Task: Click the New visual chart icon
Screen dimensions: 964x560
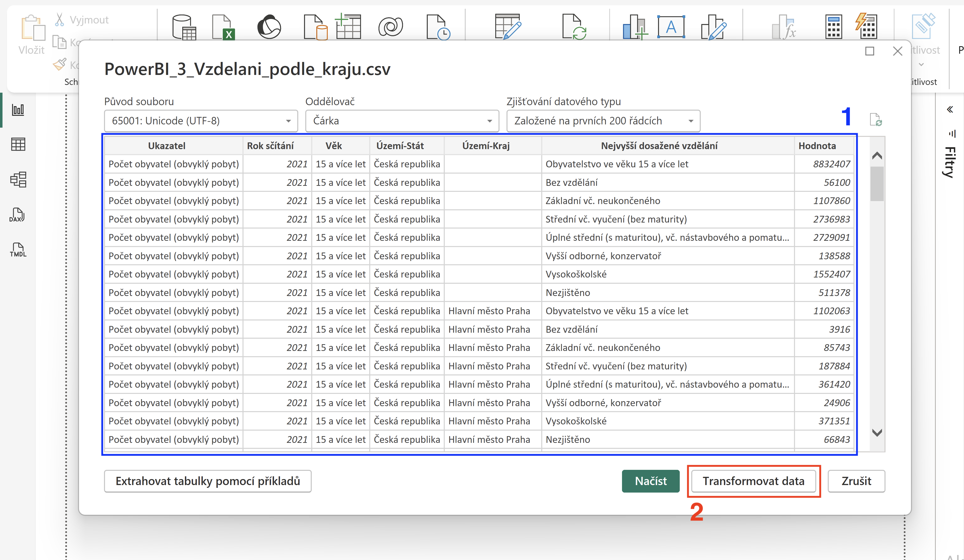Action: click(x=635, y=27)
